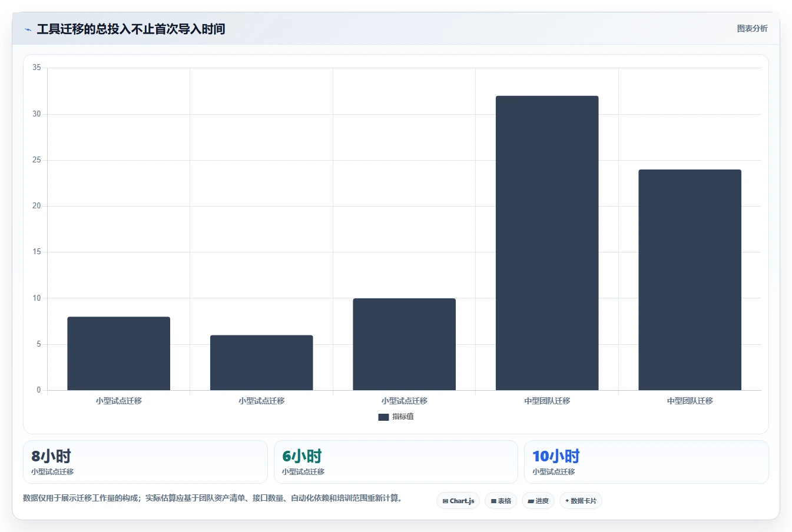Select the 表格 chip
Image resolution: width=792 pixels, height=532 pixels.
coord(501,501)
